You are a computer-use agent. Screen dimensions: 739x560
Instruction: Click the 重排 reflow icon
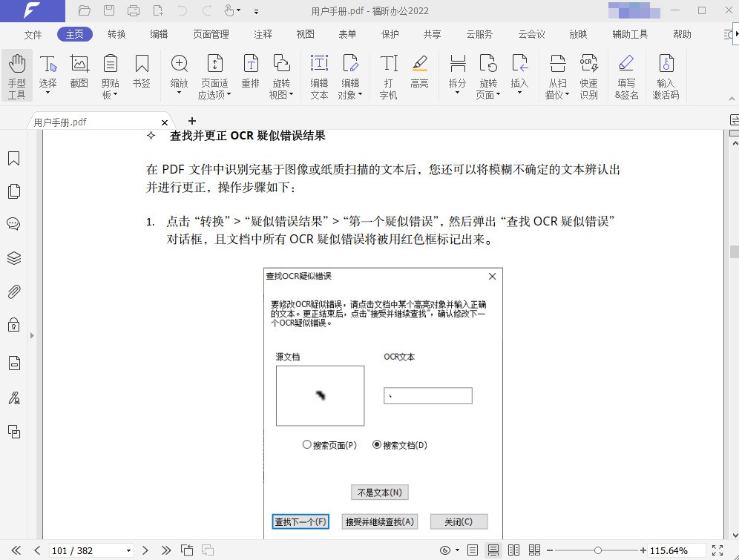pyautogui.click(x=251, y=70)
